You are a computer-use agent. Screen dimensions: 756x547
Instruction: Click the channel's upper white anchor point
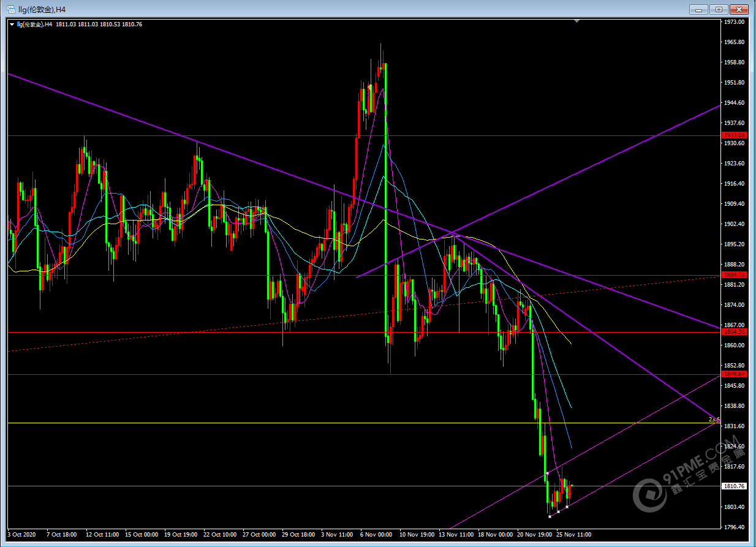pos(546,473)
